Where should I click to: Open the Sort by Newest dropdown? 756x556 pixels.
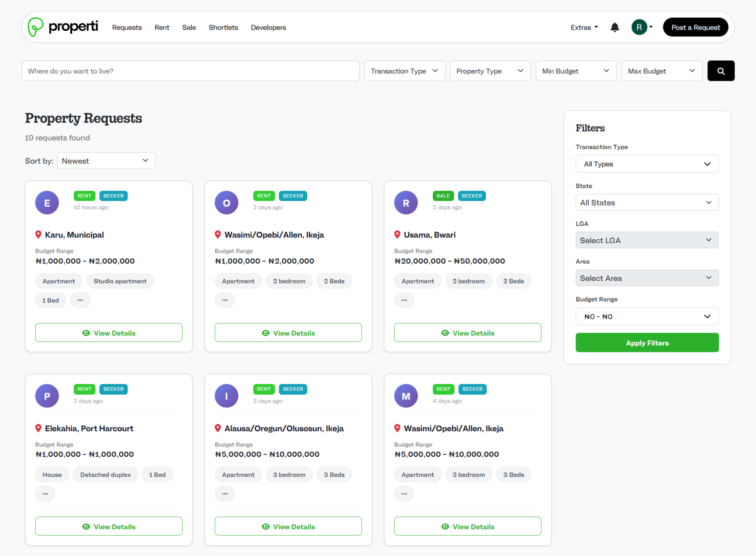tap(106, 161)
